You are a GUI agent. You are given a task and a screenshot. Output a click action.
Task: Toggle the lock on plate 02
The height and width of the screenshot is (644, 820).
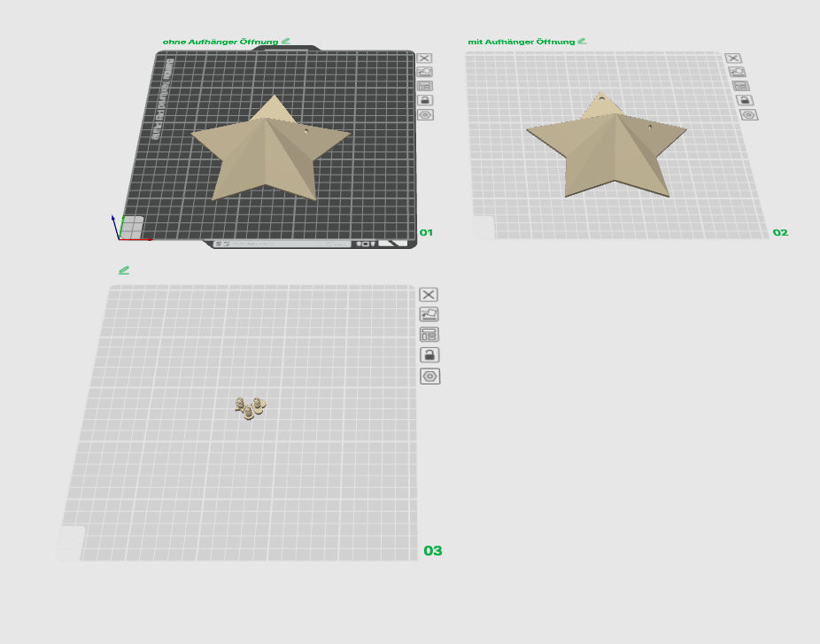pos(745,100)
